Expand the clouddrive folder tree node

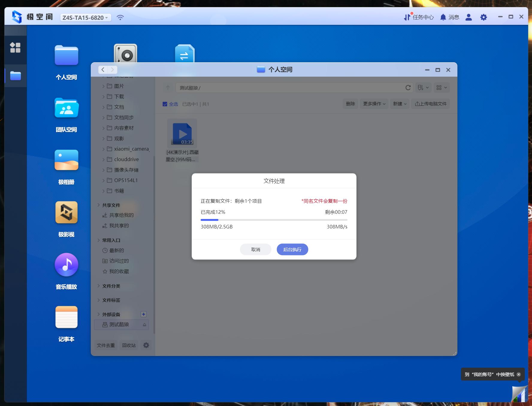coord(103,159)
